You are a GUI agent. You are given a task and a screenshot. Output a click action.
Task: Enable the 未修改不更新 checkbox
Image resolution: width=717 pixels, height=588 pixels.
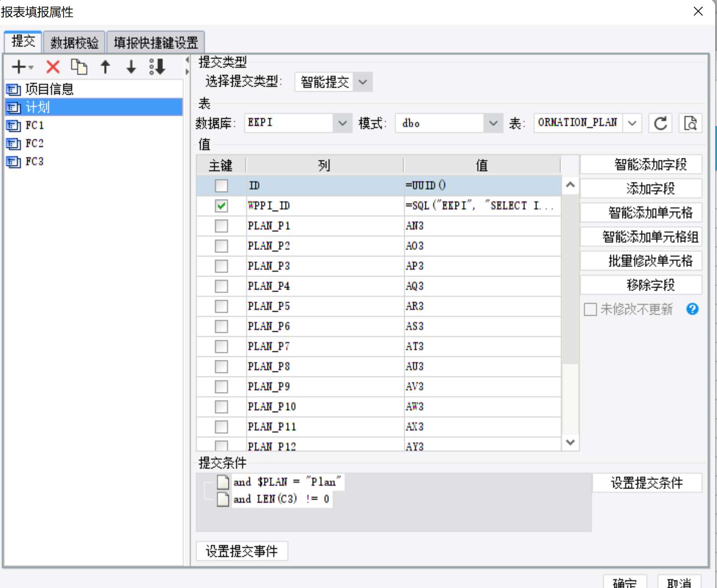[x=590, y=309]
